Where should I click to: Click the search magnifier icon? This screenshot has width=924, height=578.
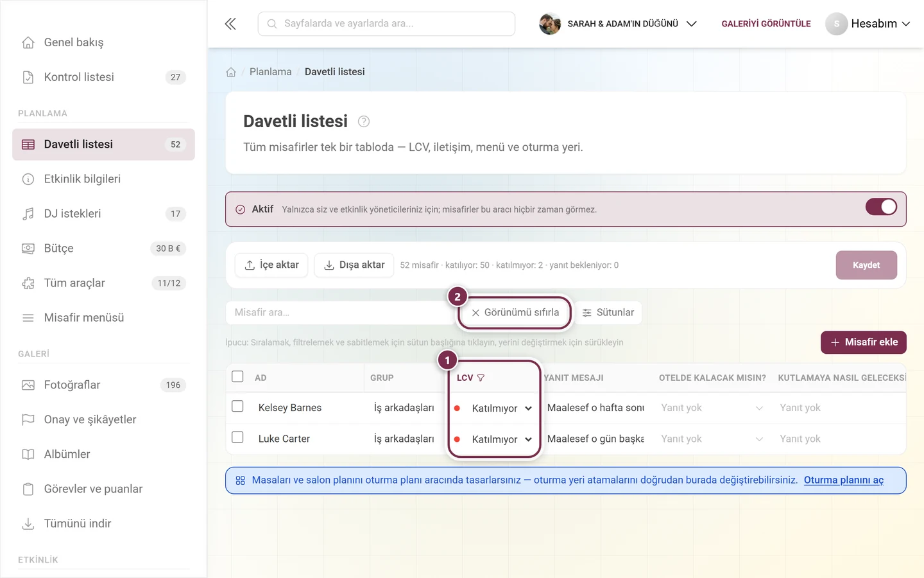point(272,24)
